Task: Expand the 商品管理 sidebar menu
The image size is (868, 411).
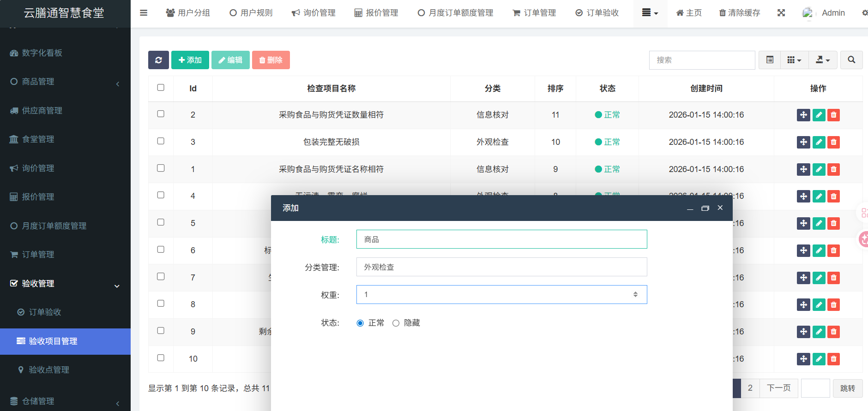Action: tap(65, 82)
